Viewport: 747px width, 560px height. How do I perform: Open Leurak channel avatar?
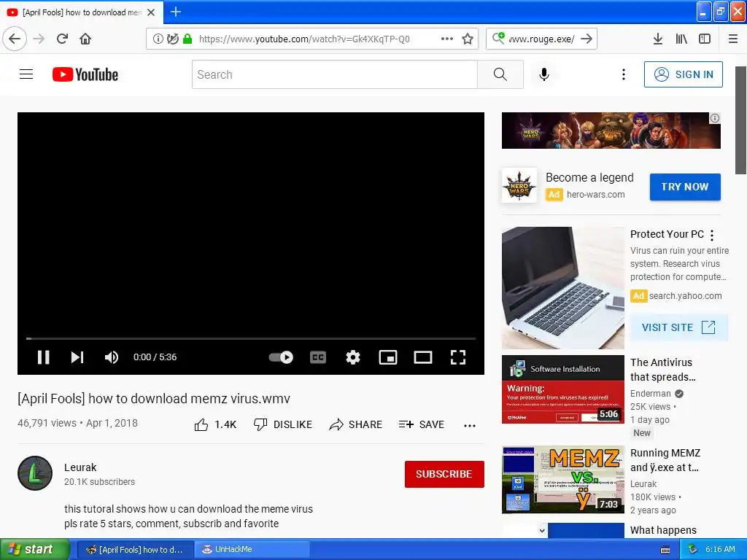pyautogui.click(x=35, y=473)
